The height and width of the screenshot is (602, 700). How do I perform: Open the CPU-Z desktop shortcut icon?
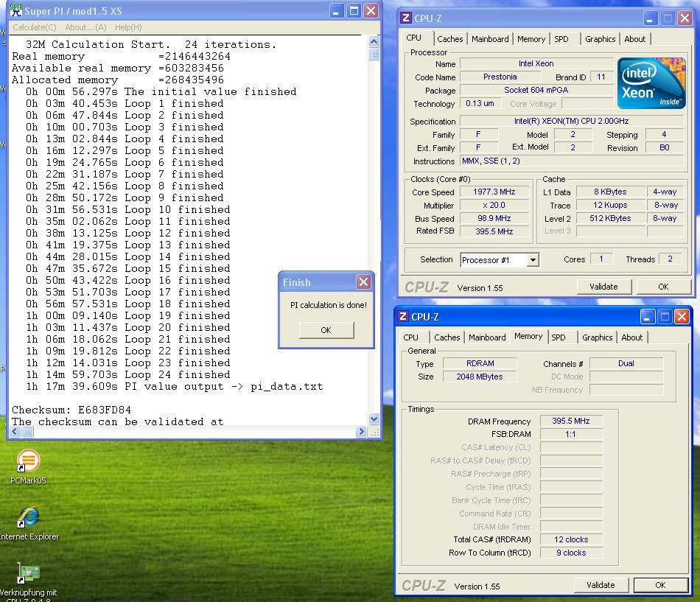[x=28, y=581]
